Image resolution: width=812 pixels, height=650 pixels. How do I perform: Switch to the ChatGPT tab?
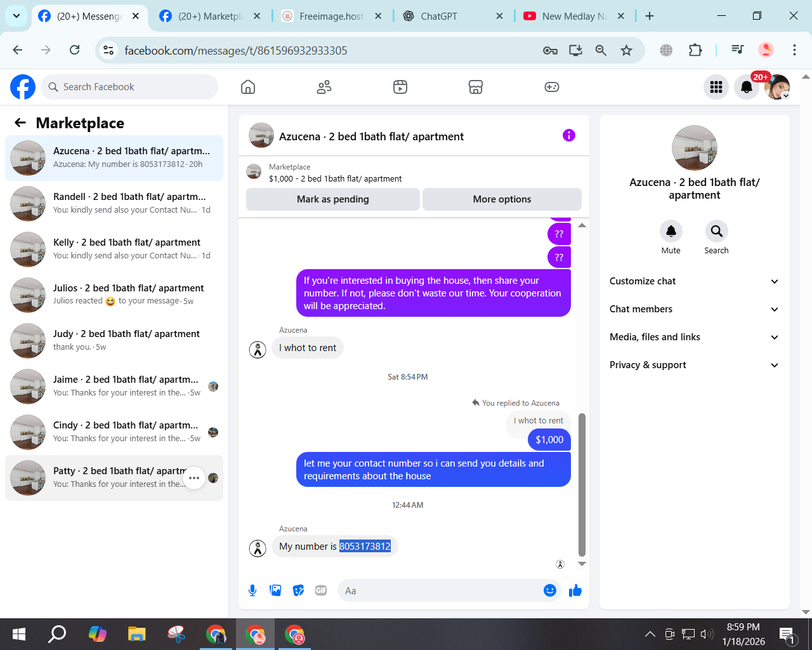(453, 16)
